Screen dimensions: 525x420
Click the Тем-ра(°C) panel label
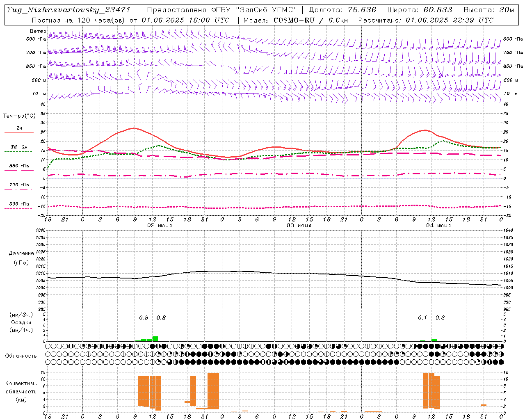(x=19, y=116)
